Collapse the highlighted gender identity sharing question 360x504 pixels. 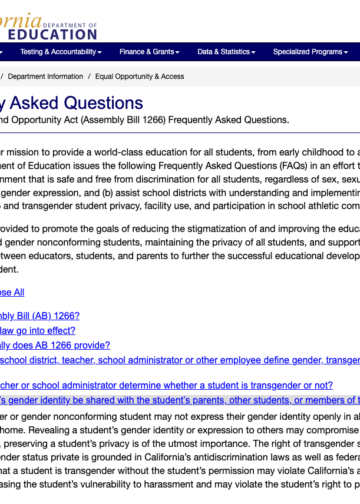pos(180,400)
